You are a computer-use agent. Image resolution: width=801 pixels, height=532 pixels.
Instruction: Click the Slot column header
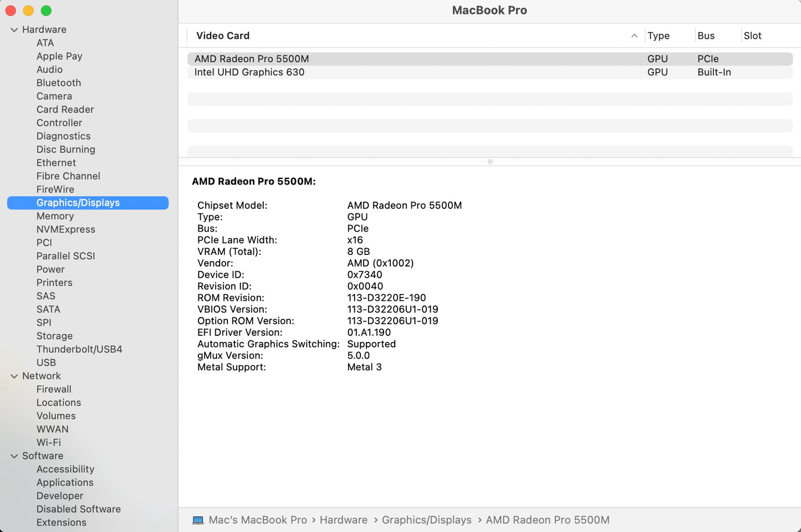(x=753, y=35)
